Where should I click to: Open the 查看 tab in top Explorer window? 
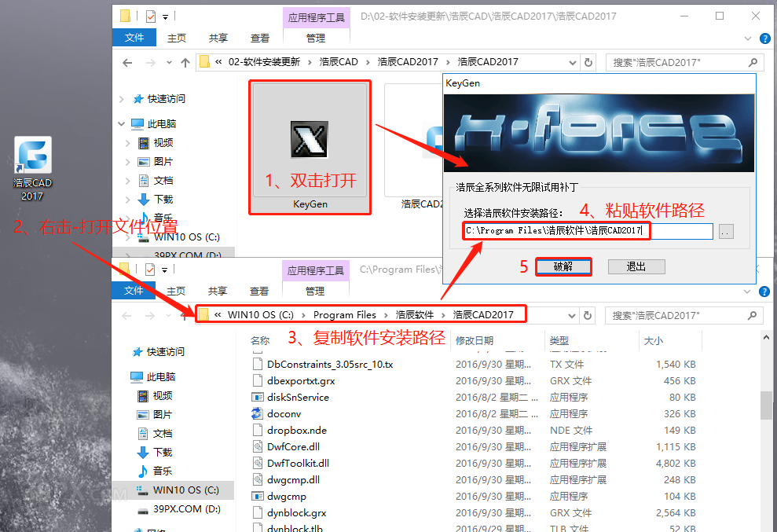(x=260, y=39)
